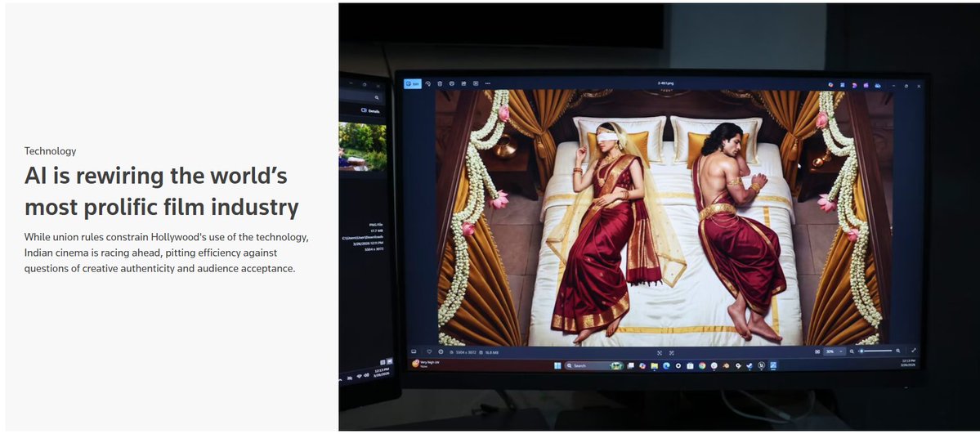Image resolution: width=980 pixels, height=434 pixels.
Task: Click the Photos app icon on taskbar
Action: [773, 365]
